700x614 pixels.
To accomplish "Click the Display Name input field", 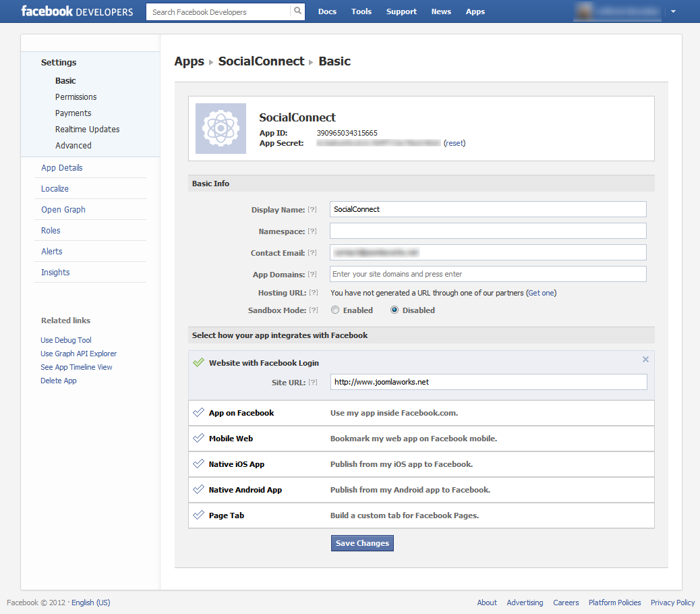I will pos(488,209).
